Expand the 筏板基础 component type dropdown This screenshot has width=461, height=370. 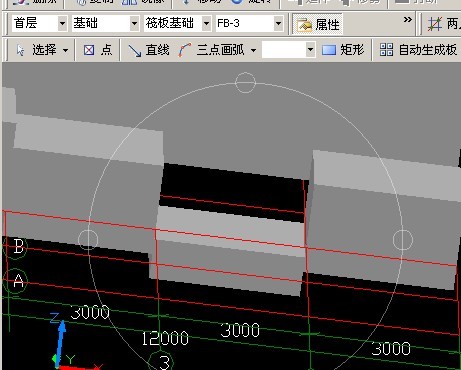[x=206, y=24]
